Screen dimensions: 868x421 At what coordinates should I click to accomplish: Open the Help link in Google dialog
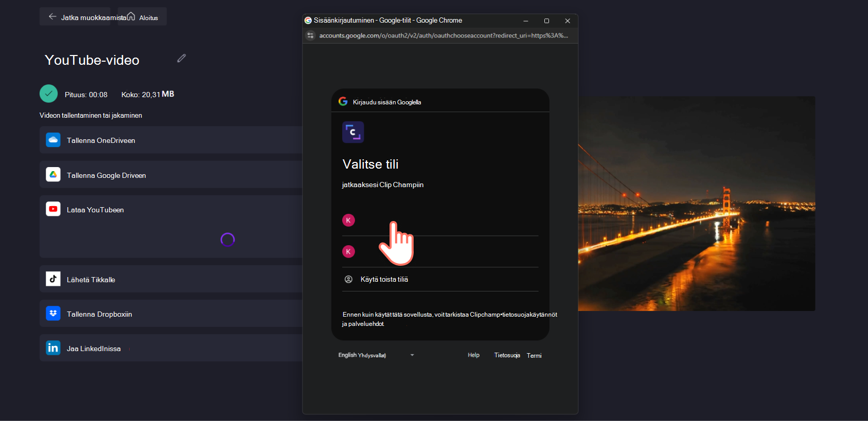(473, 355)
